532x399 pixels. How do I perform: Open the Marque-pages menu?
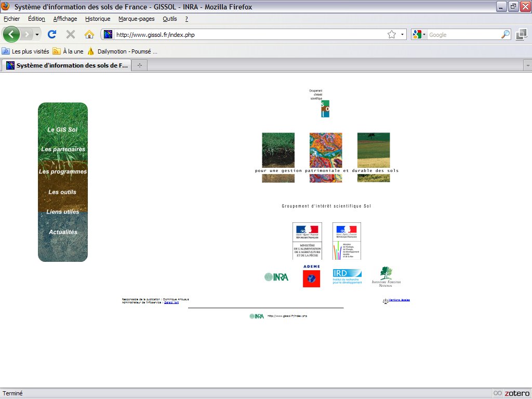pyautogui.click(x=136, y=19)
